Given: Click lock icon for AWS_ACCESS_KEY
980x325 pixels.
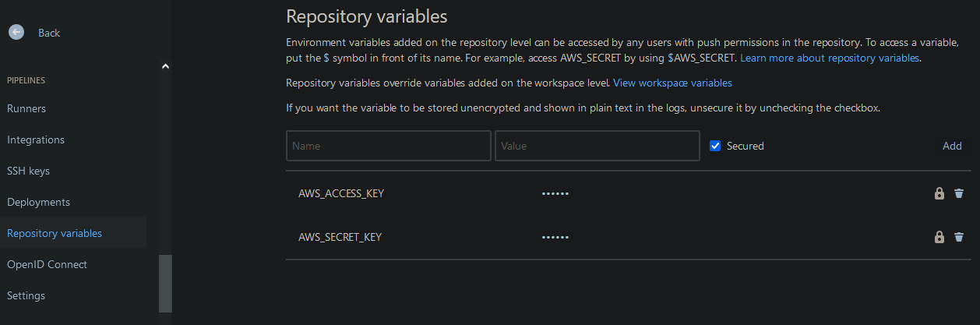Looking at the screenshot, I should (939, 193).
